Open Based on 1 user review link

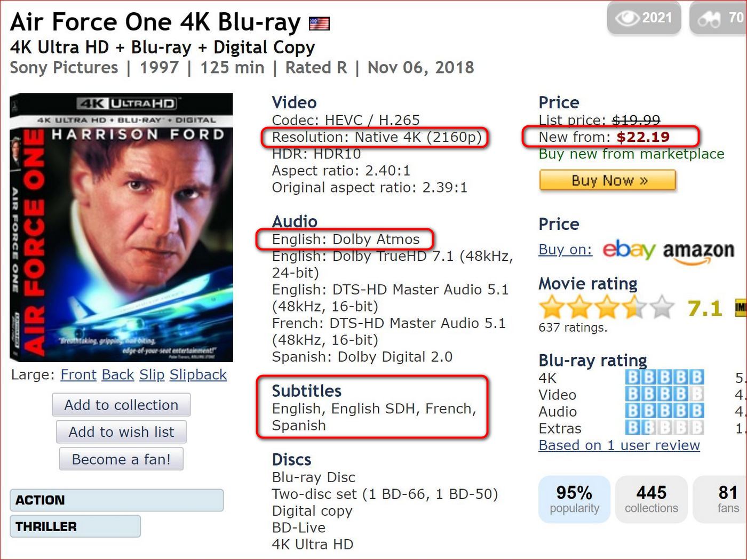click(x=619, y=445)
